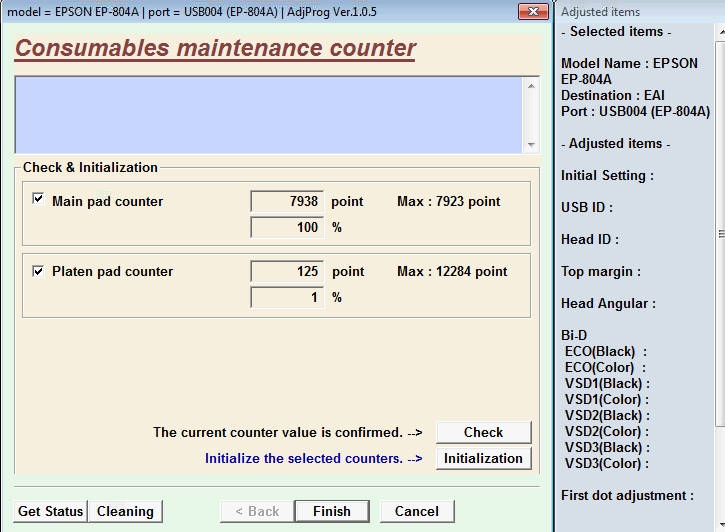This screenshot has width=725, height=532.
Task: Click the 'Head ID :' entry
Action: (x=590, y=239)
